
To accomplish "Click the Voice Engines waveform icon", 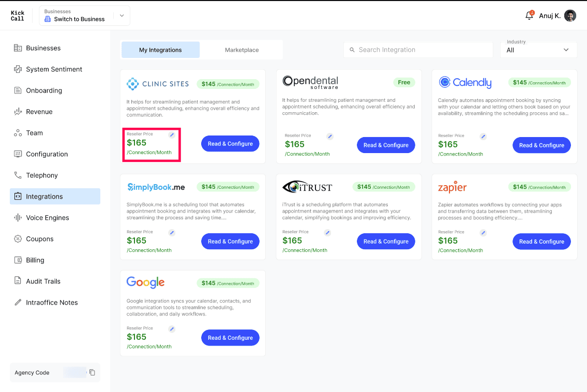I will 18,218.
